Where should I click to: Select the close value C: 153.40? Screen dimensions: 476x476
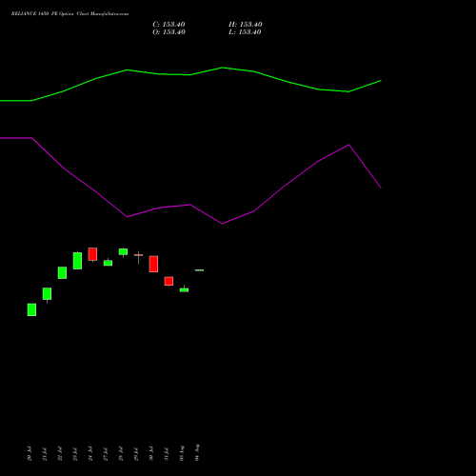click(x=169, y=25)
